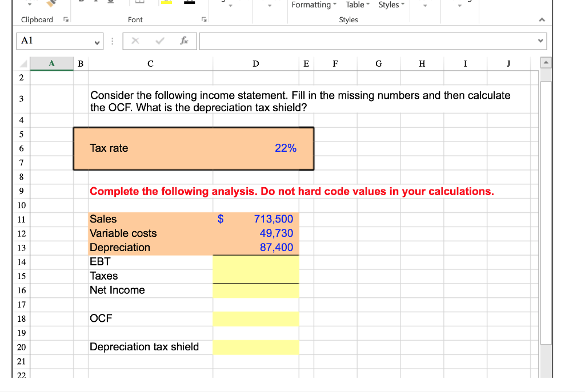585x392 pixels.
Task: Apply yellow fill using the Fill Color icon
Action: point(166,3)
